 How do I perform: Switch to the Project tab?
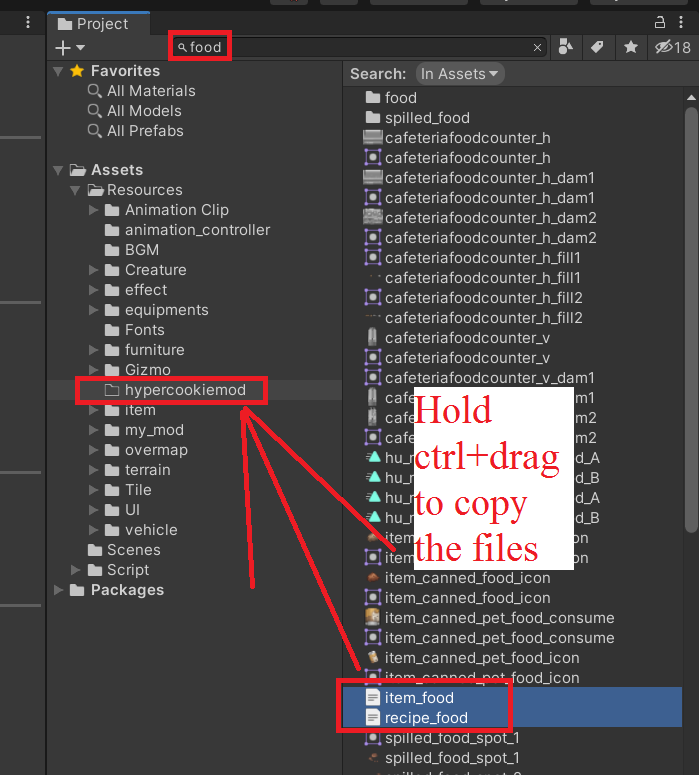click(x=98, y=24)
